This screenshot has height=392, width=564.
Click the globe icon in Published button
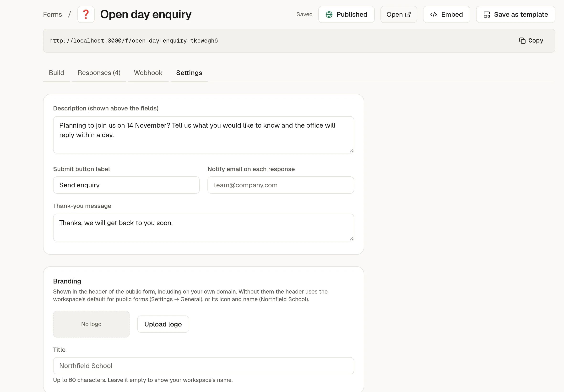(329, 15)
